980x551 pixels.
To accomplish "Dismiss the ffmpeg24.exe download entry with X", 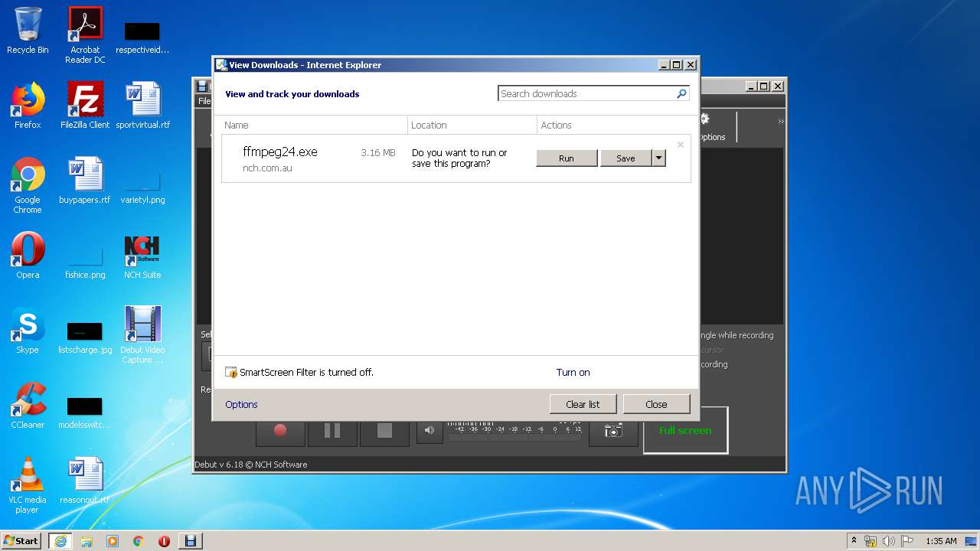I will [x=680, y=145].
